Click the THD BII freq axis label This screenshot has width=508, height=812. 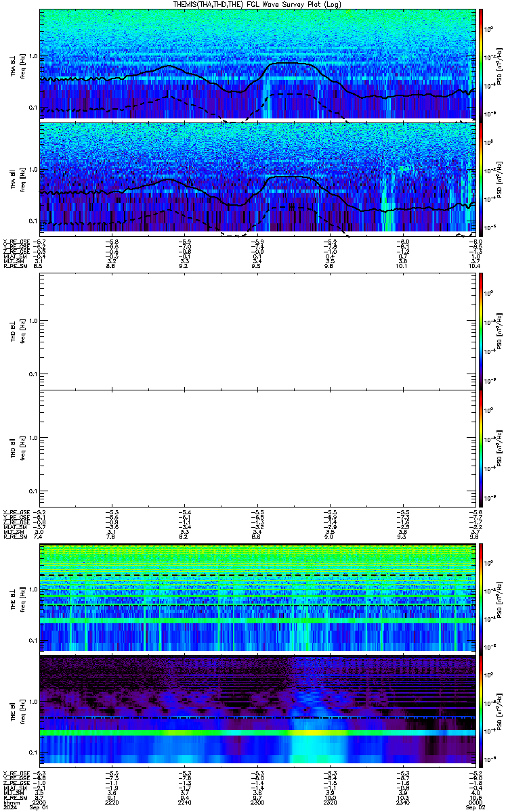pyautogui.click(x=22, y=448)
